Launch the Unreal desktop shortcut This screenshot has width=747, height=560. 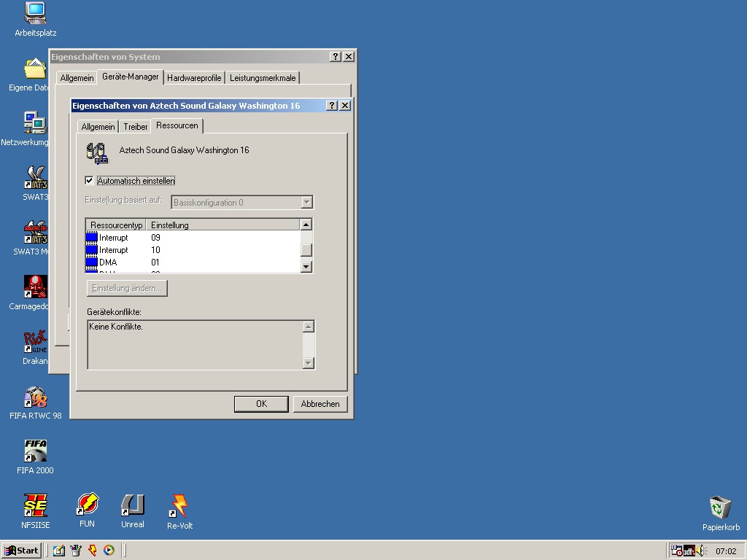click(132, 505)
